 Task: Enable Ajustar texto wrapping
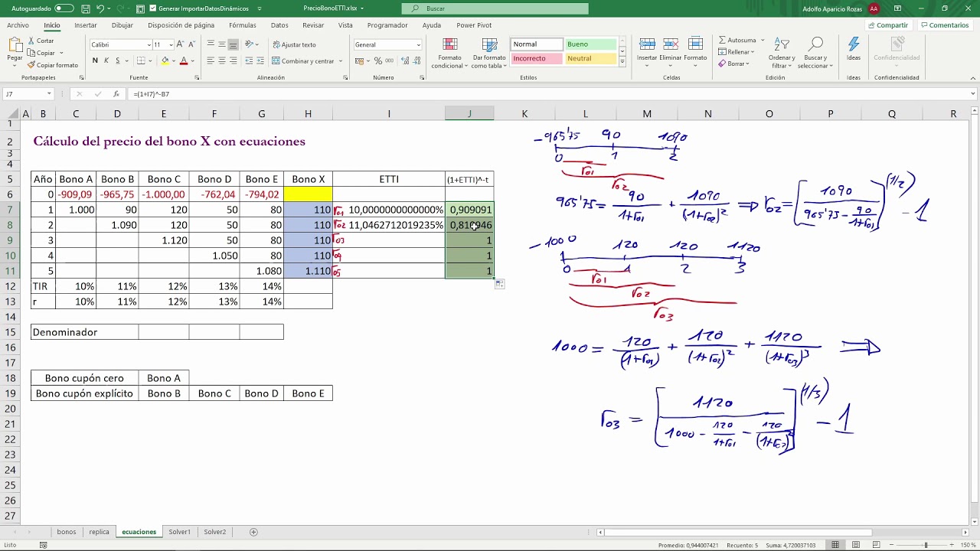point(293,44)
